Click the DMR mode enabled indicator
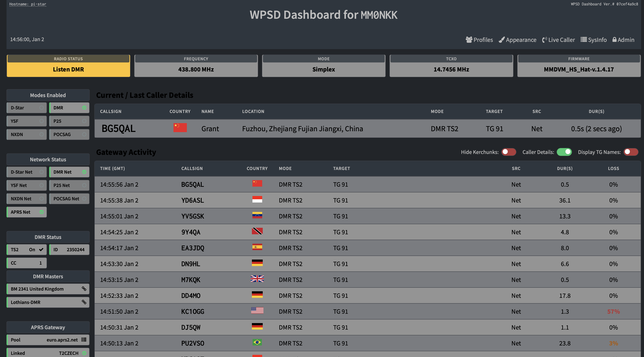 [84, 108]
